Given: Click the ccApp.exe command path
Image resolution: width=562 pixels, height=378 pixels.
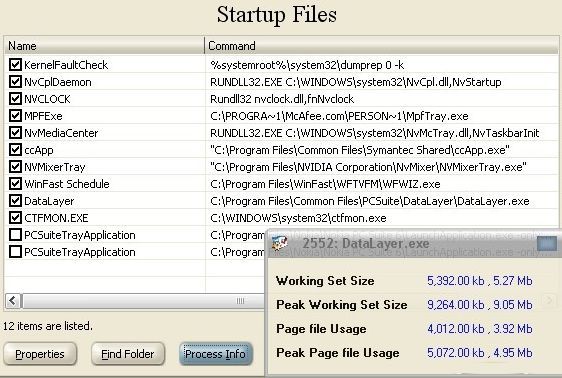Looking at the screenshot, I should tap(360, 150).
